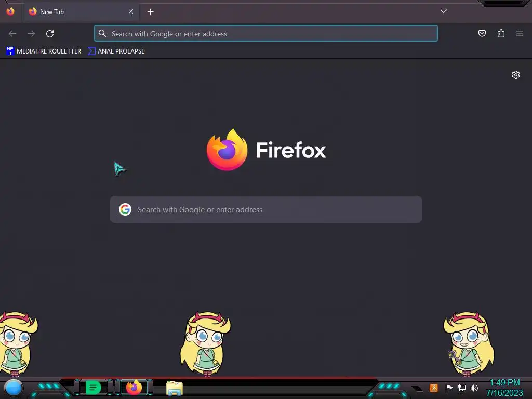Select the New Tab tab
Image resolution: width=532 pixels, height=399 pixels.
(81, 11)
